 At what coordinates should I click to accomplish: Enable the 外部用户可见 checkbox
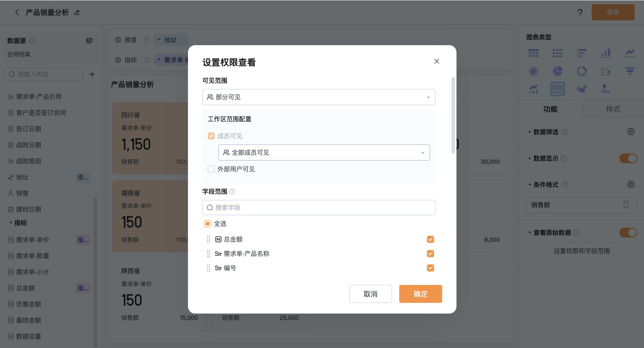click(211, 169)
